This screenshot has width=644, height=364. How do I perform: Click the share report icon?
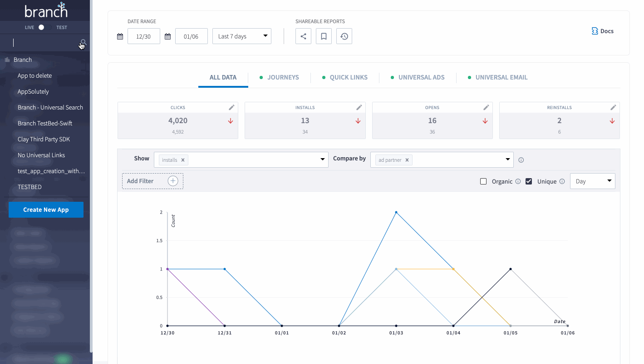303,36
